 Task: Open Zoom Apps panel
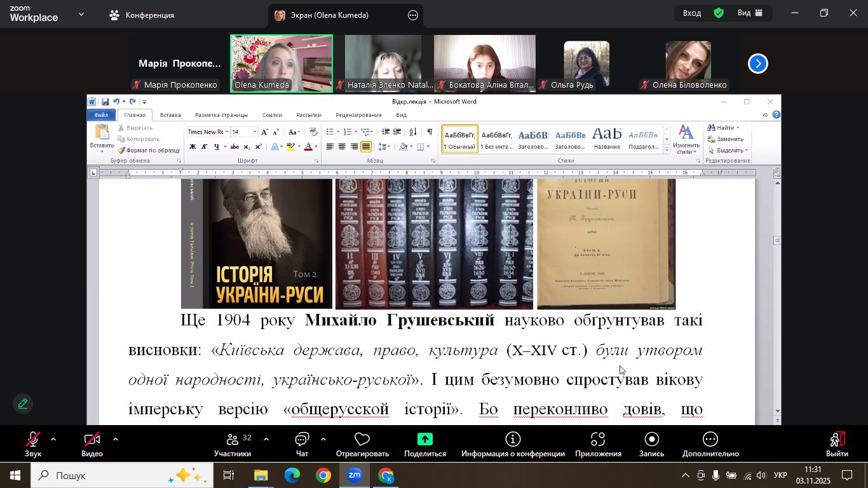(x=598, y=444)
